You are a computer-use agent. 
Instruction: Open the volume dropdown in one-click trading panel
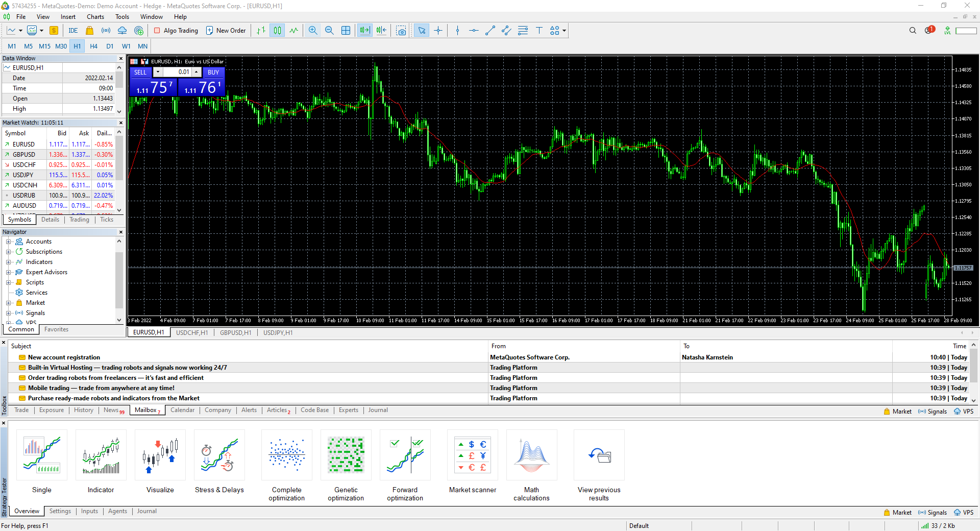pos(158,72)
